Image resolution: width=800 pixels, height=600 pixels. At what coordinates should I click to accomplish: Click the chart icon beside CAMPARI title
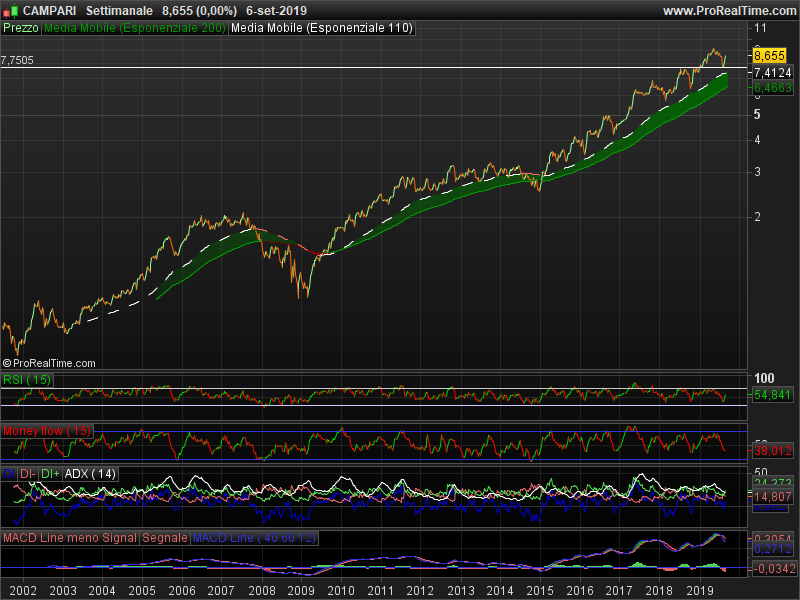pyautogui.click(x=10, y=10)
